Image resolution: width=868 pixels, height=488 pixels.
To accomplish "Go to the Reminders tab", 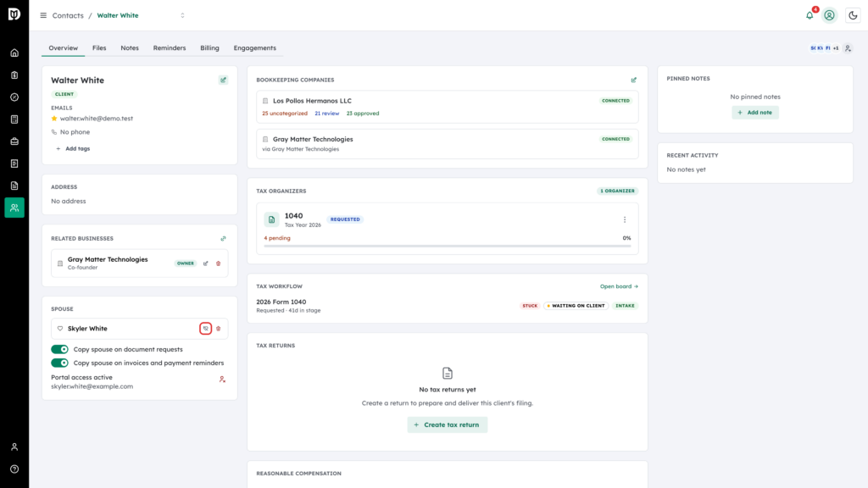I will point(170,48).
